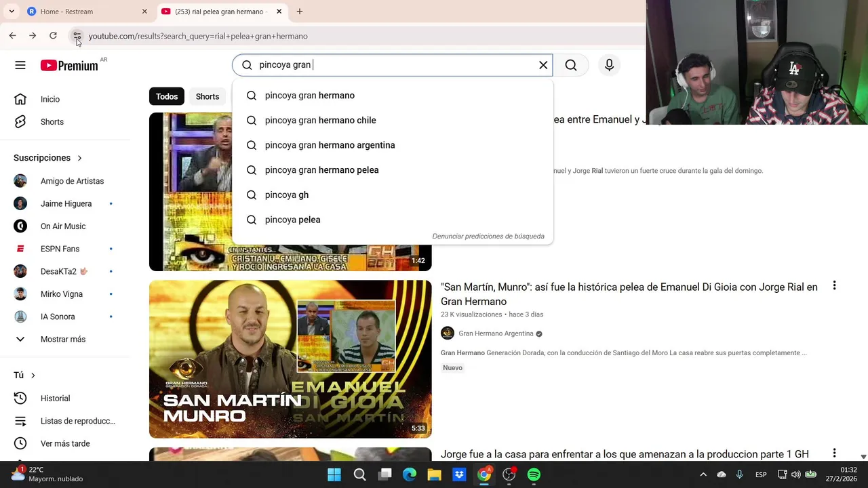868x488 pixels.
Task: Reload the YouTube page
Action: tap(53, 36)
